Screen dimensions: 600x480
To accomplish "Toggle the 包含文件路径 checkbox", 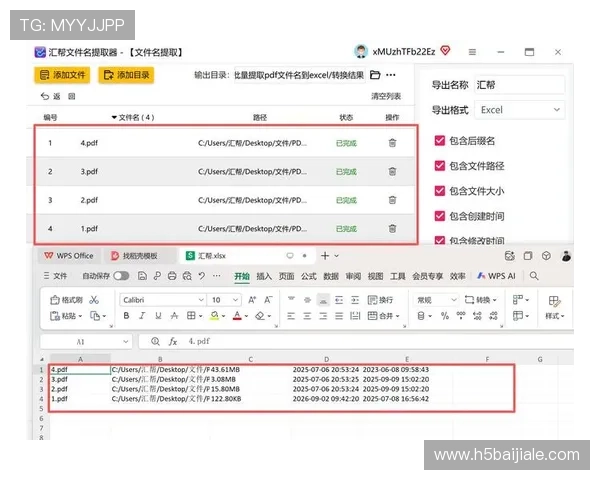I will click(x=440, y=166).
